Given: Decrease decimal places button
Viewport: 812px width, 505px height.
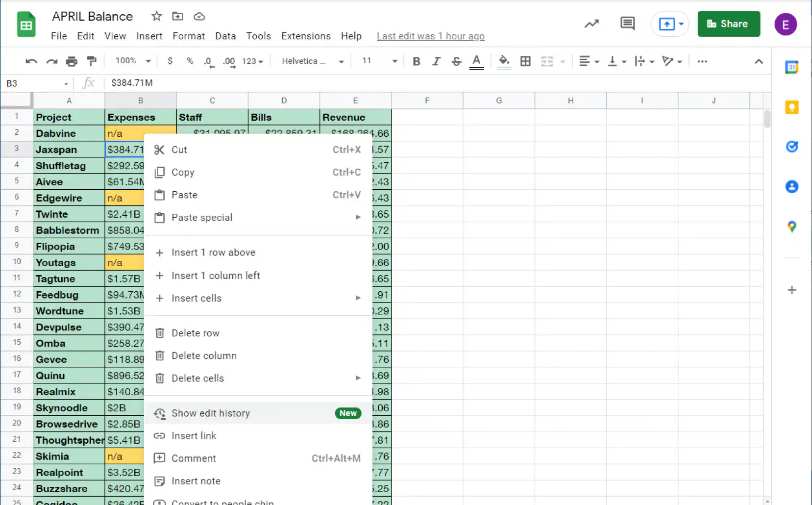Looking at the screenshot, I should (x=209, y=62).
